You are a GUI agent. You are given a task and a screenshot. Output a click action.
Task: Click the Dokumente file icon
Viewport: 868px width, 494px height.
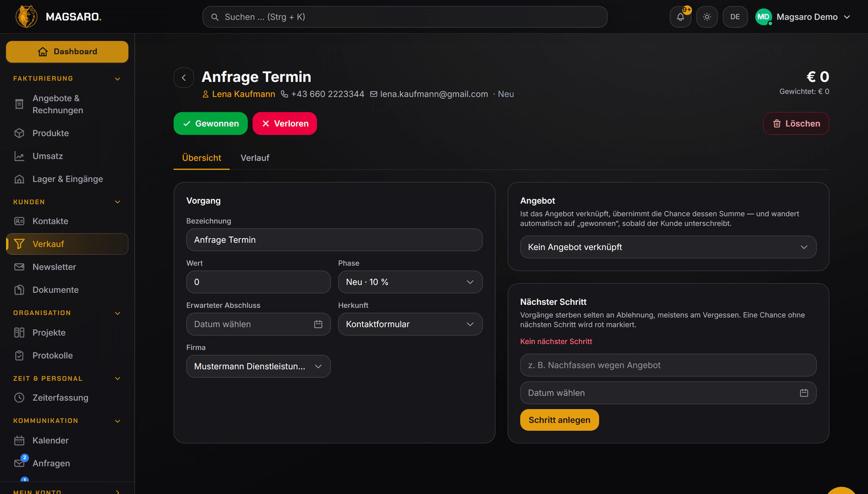tap(20, 290)
